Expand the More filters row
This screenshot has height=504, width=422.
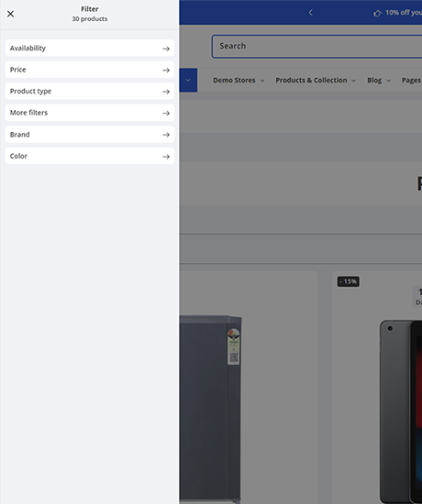(90, 113)
